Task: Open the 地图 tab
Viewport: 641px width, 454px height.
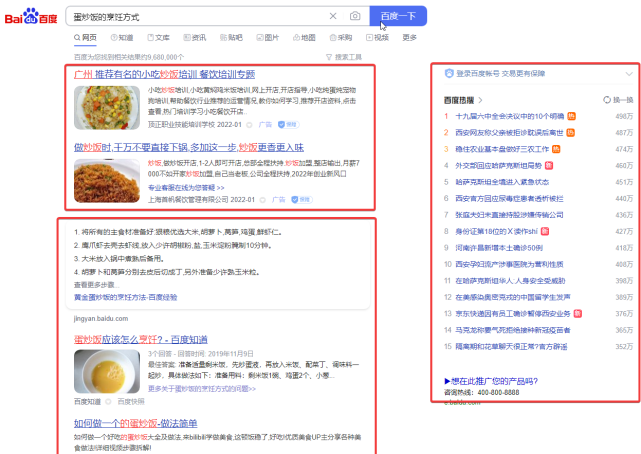Action: (304, 38)
